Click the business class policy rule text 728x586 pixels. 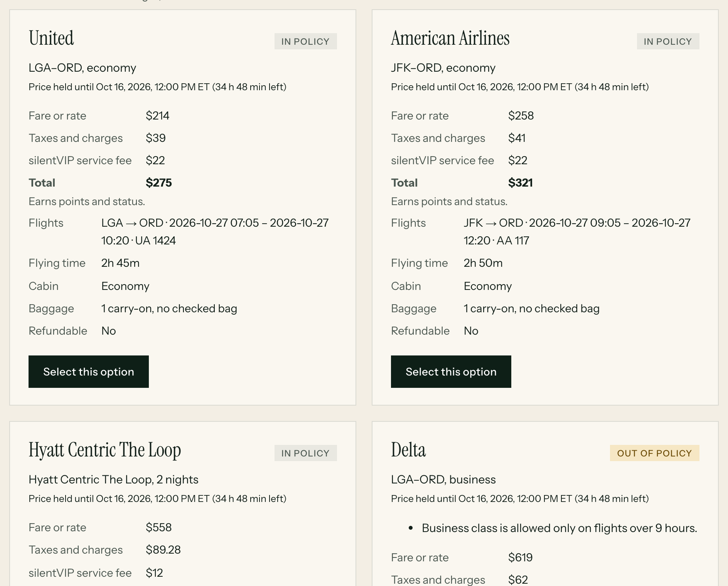click(559, 528)
